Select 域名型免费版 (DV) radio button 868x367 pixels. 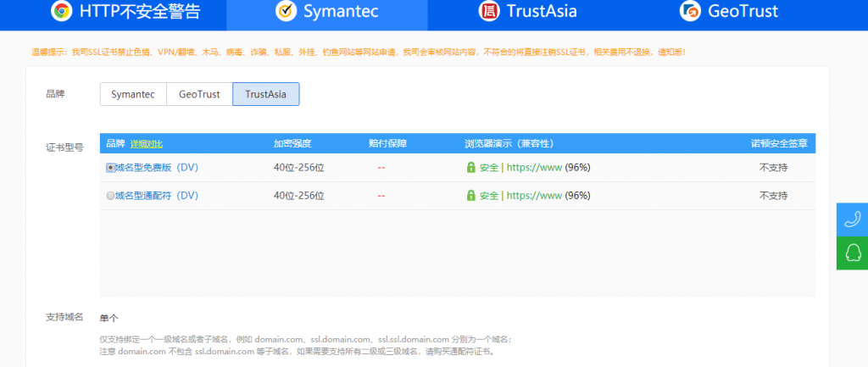click(111, 167)
